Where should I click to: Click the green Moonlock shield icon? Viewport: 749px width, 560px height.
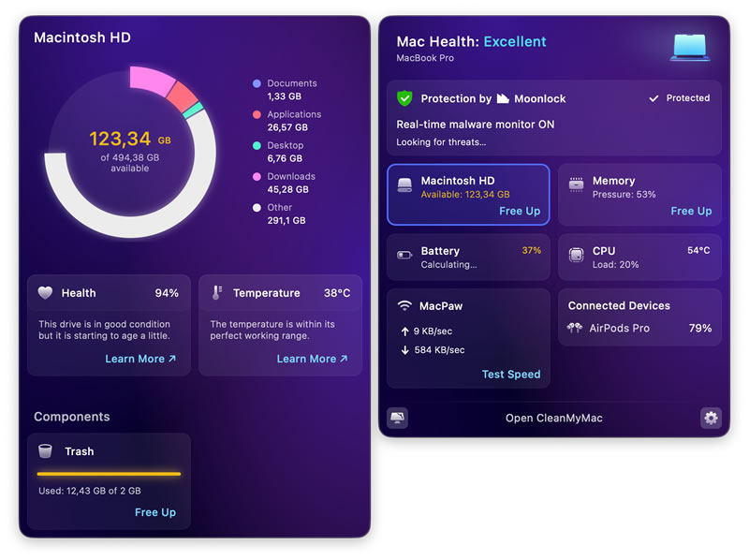tap(404, 98)
